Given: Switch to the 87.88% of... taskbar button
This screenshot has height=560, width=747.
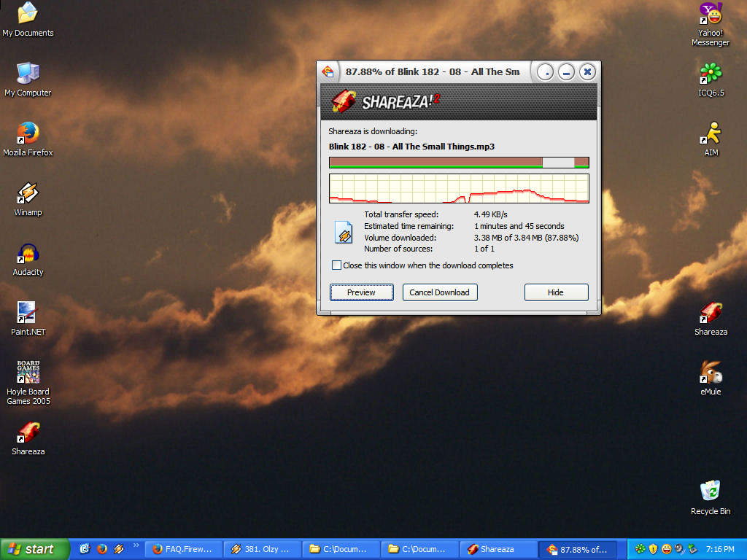Looking at the screenshot, I should click(578, 549).
